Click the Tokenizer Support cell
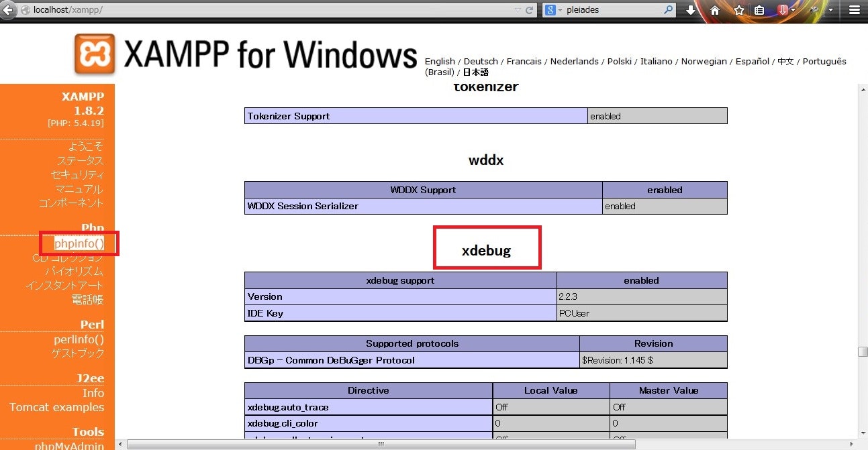Screen dimensions: 868x450 416,116
